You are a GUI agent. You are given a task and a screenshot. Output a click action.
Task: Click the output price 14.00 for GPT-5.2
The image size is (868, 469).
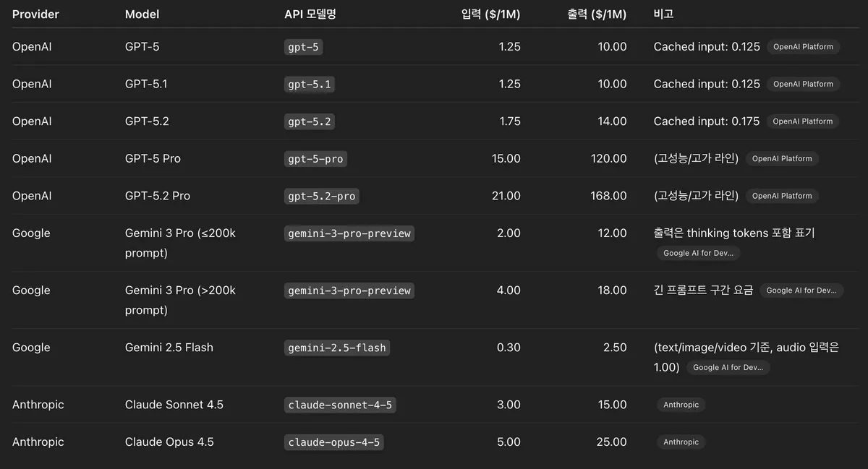612,121
